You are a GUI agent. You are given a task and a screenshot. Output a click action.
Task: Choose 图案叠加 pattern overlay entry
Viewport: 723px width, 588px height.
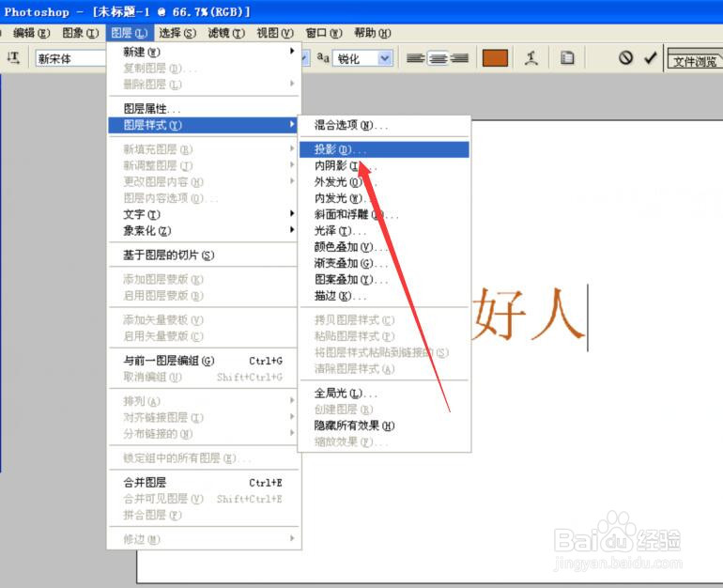[x=385, y=280]
